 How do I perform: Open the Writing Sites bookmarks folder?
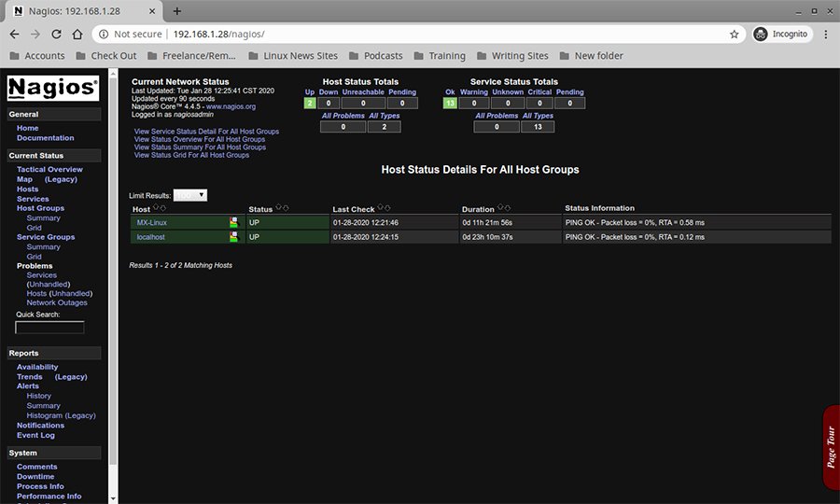pyautogui.click(x=512, y=56)
